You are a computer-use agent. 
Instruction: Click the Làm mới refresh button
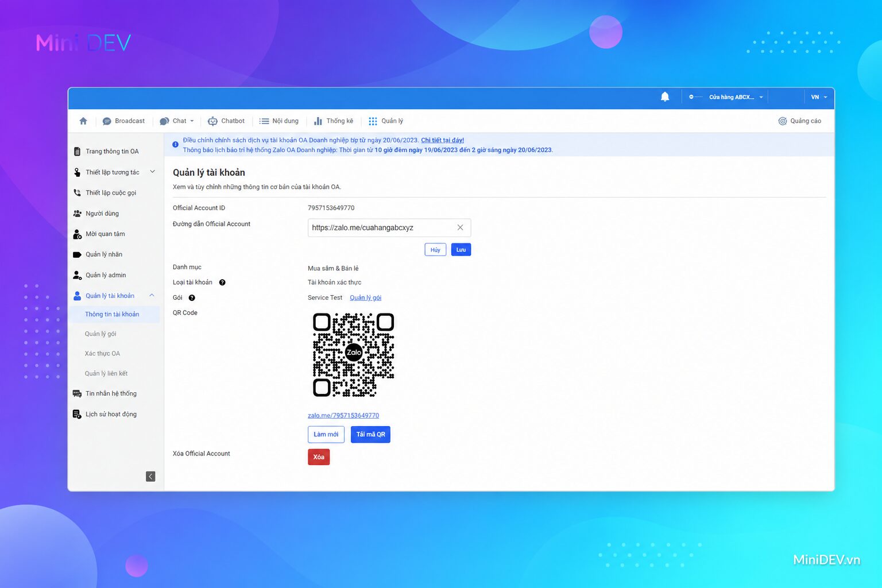(x=326, y=435)
